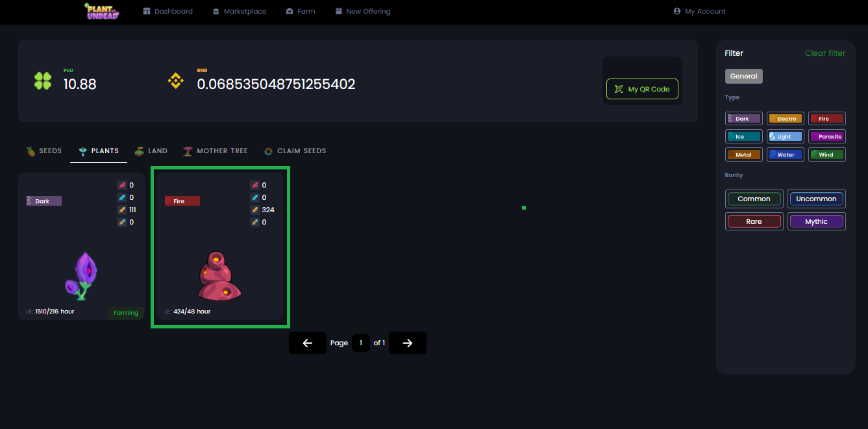Select the Fire red rock plant card

tap(220, 247)
